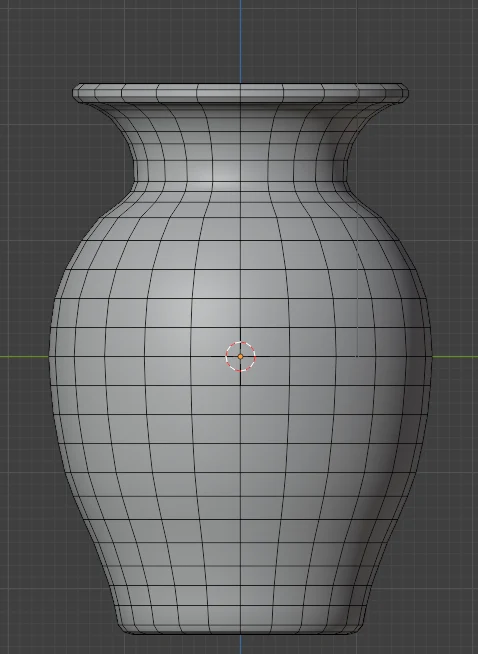Click the right tip of the vase rim

point(407,93)
